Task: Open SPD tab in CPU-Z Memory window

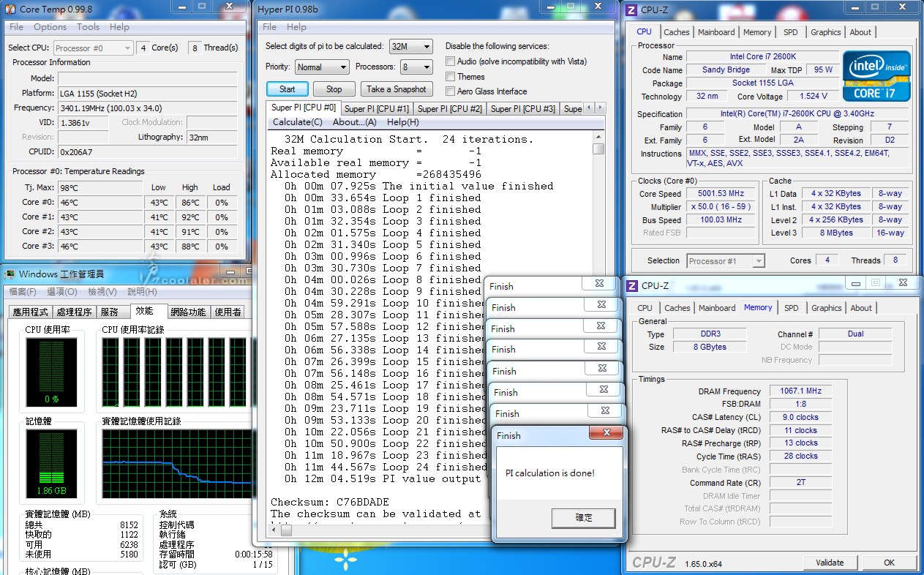Action: (x=792, y=308)
